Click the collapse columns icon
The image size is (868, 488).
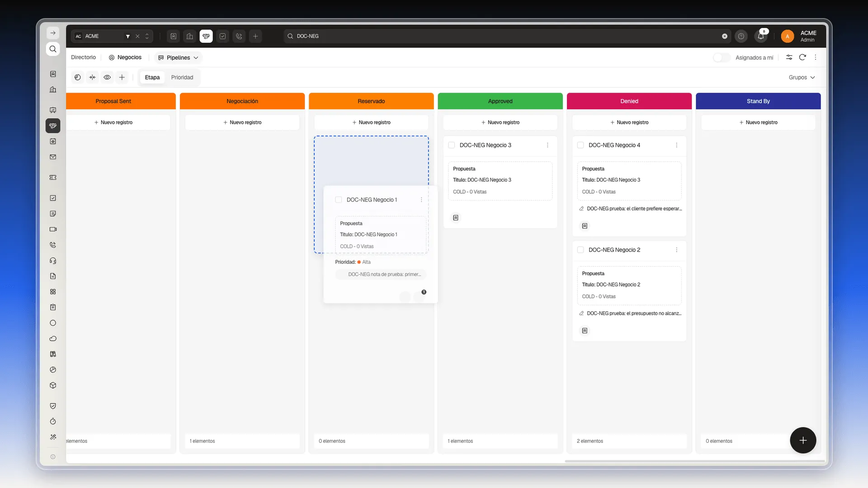click(93, 77)
